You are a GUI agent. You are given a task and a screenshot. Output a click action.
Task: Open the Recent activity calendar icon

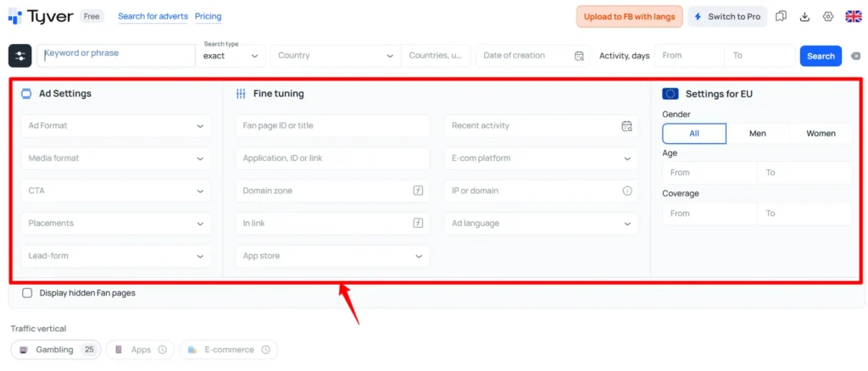pos(626,125)
